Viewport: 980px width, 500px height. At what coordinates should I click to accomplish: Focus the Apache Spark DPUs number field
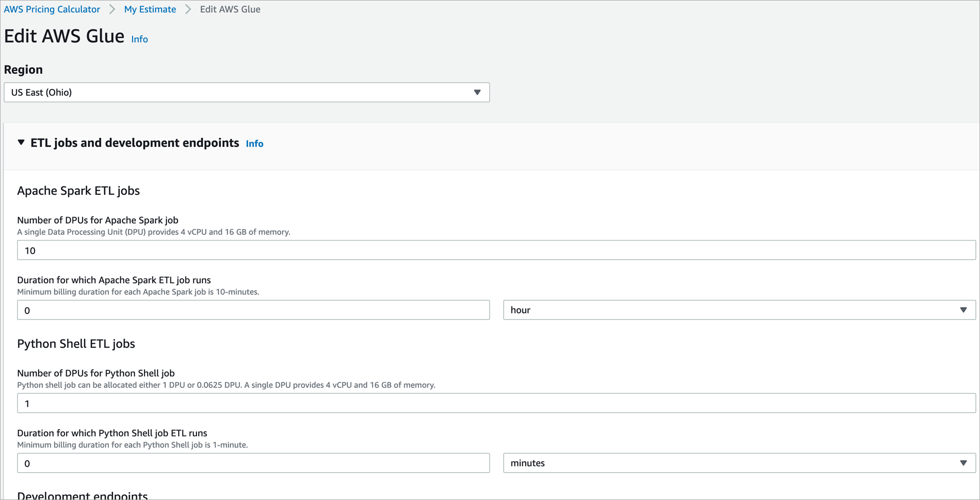click(496, 250)
